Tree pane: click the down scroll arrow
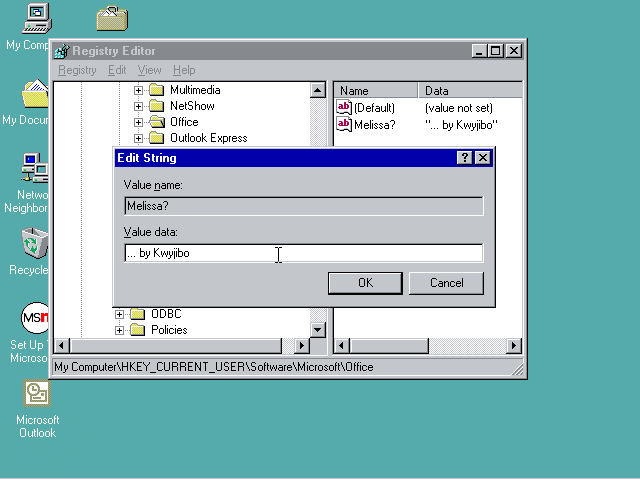Viewport: 640px width, 480px height. [318, 330]
